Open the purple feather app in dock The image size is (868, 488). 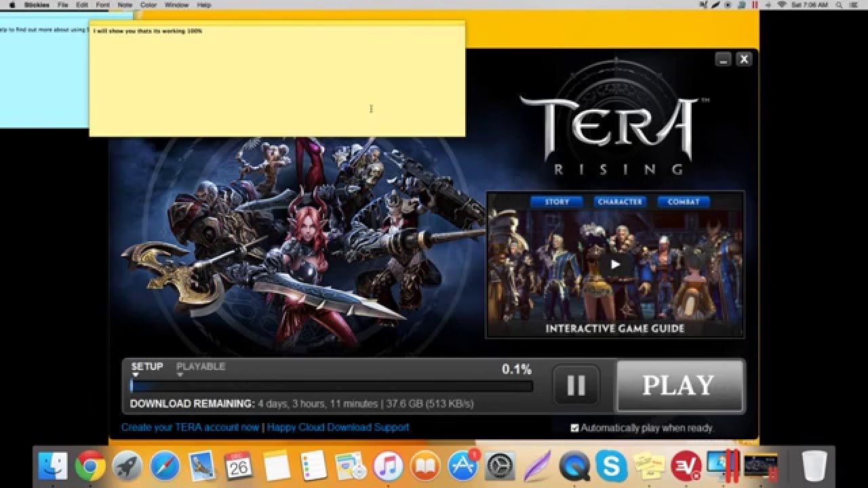(537, 466)
